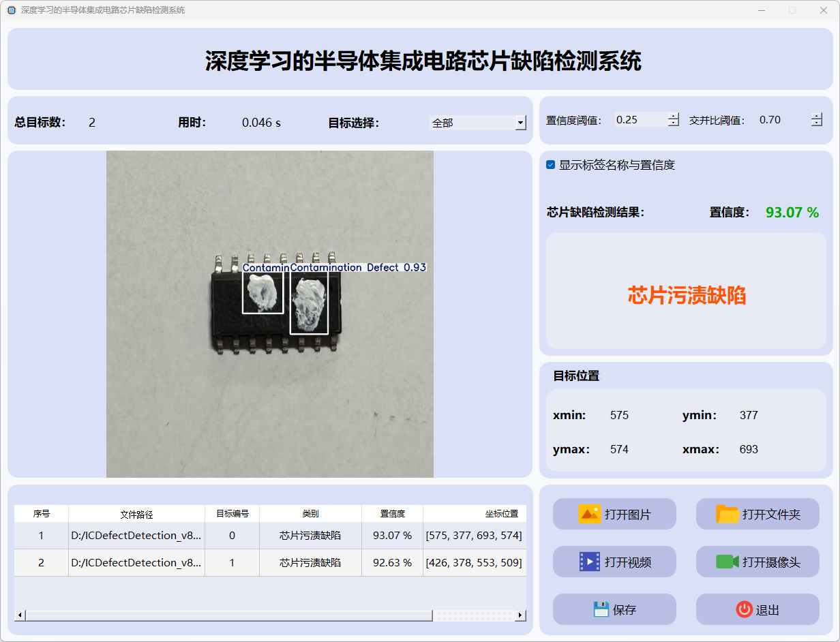The width and height of the screenshot is (840, 642).
Task: Click the 置信度 column header
Action: [392, 514]
